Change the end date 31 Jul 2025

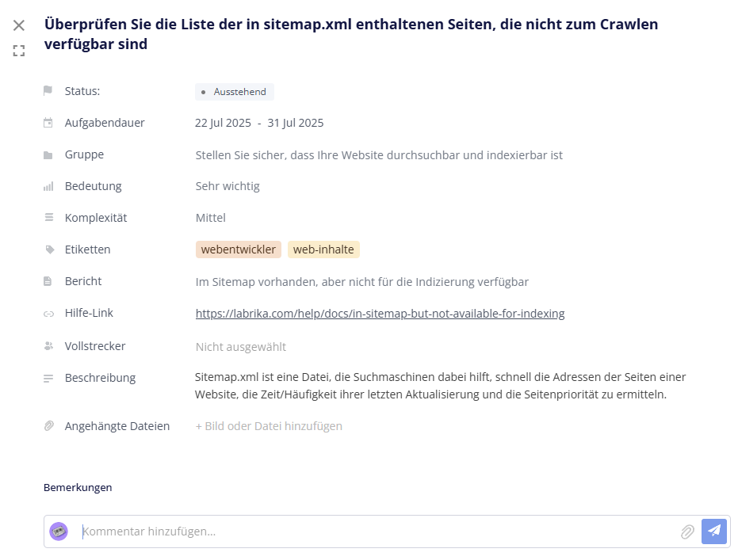tap(296, 124)
